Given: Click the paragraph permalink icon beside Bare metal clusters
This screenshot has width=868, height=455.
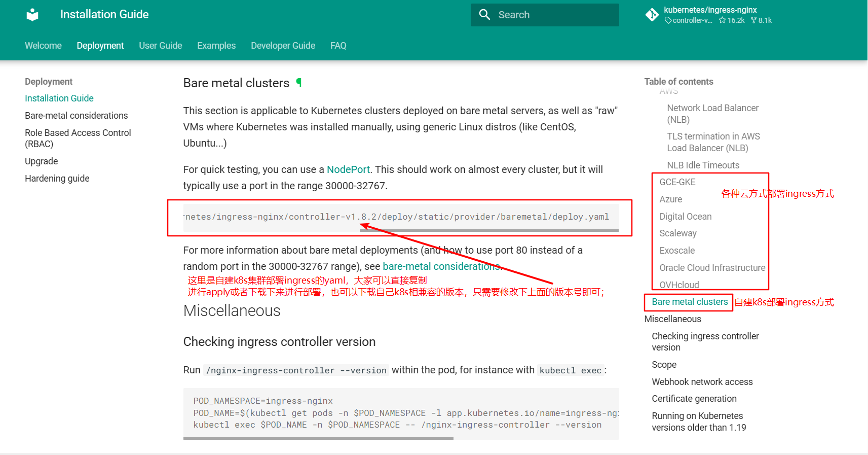Looking at the screenshot, I should [x=299, y=83].
